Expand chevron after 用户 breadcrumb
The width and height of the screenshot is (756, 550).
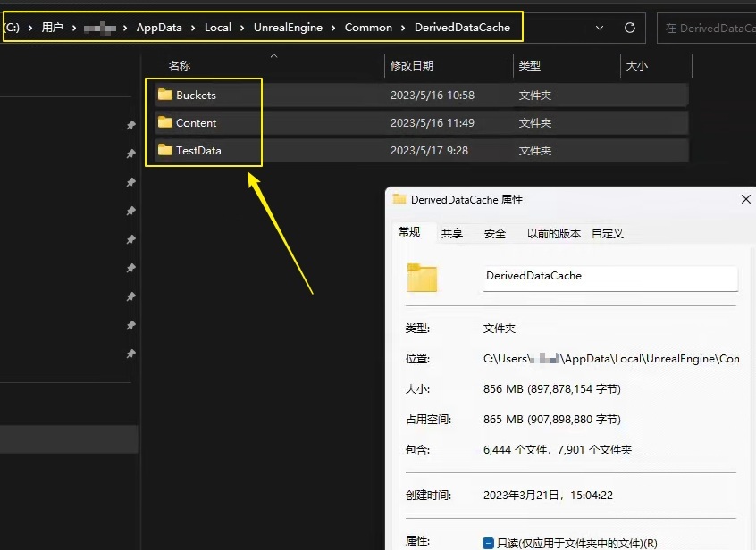pyautogui.click(x=74, y=28)
